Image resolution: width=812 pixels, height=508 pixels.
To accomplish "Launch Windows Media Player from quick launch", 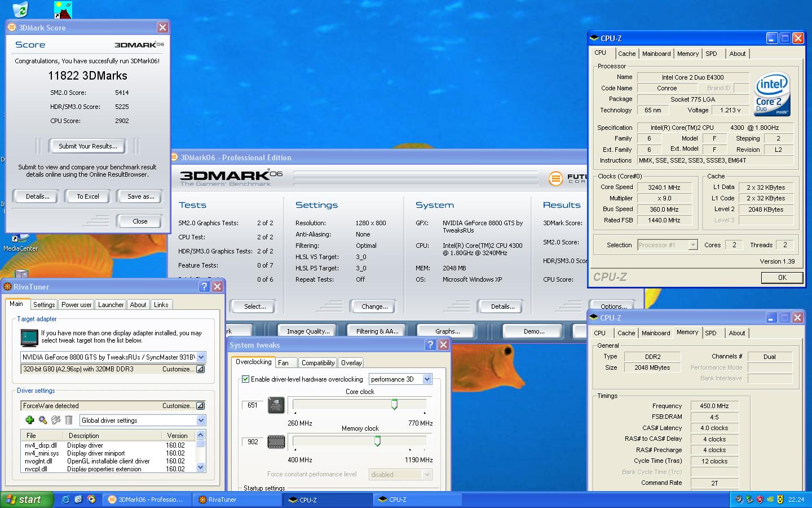I will (x=91, y=500).
